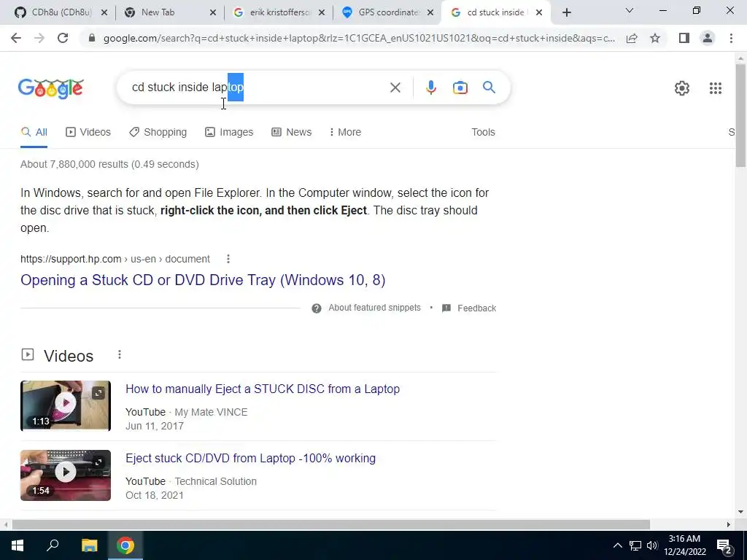Click the Google holiday logo
The width and height of the screenshot is (747, 560).
(51, 88)
